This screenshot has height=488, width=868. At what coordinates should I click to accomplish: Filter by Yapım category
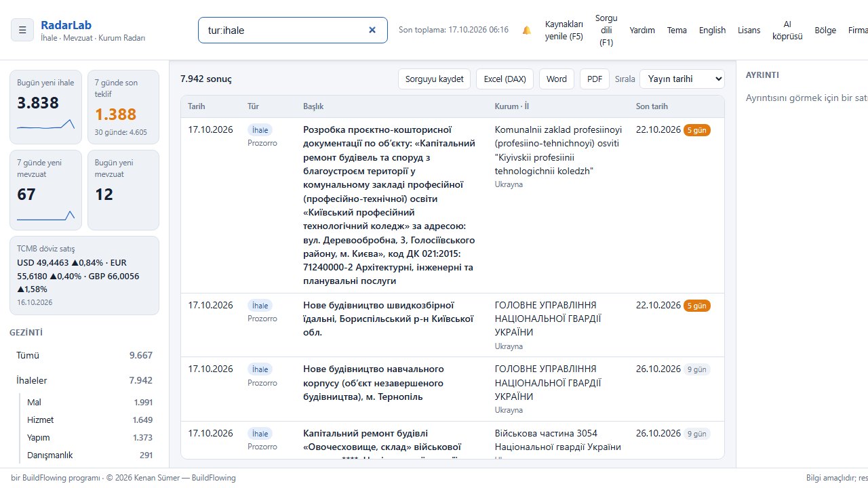(x=90, y=437)
